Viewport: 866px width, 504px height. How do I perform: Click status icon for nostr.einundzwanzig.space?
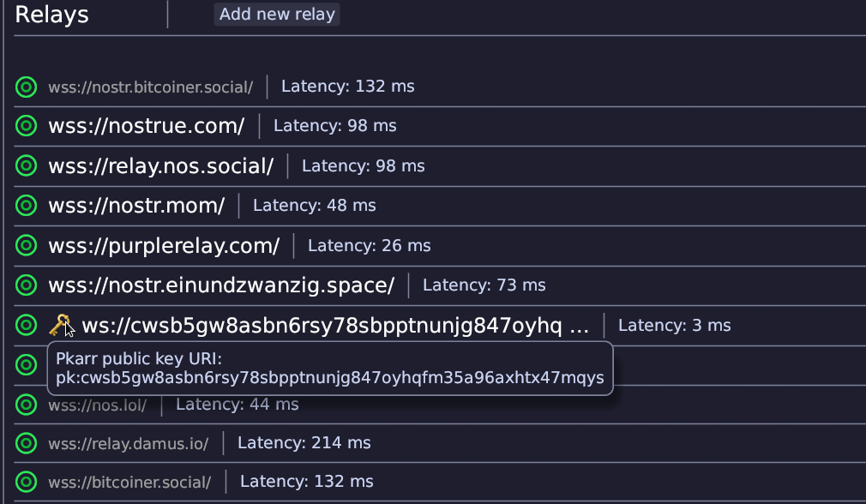27,285
